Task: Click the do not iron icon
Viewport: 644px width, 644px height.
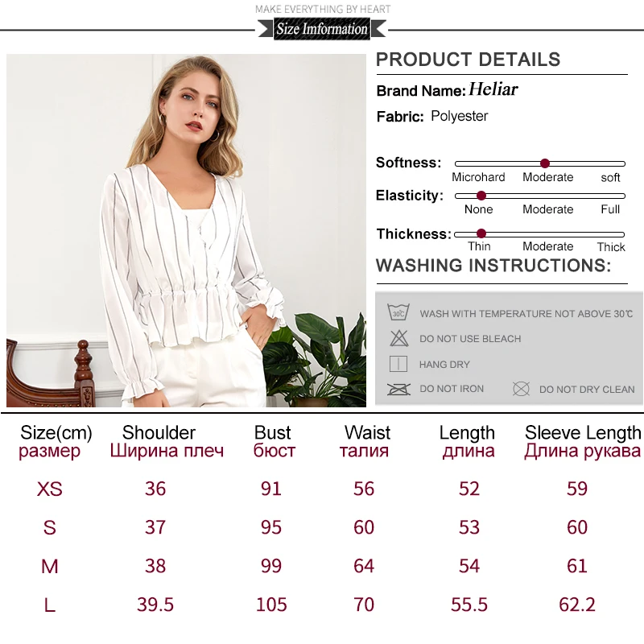Action: tap(398, 389)
